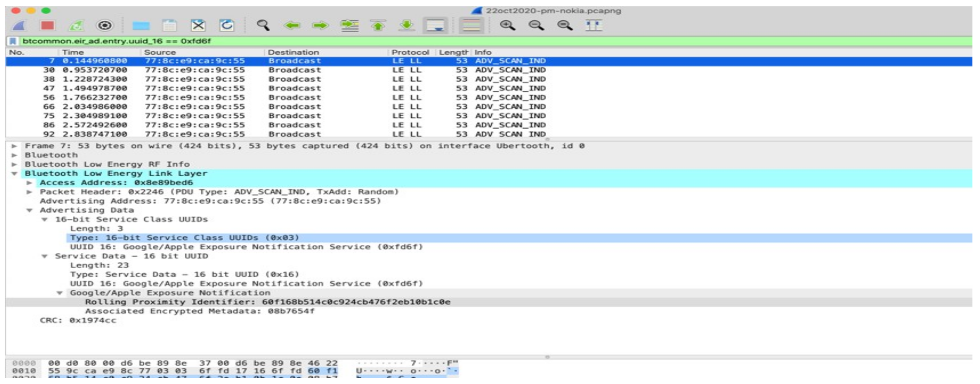Toggle auto-scroll during live capture
Image resolution: width=980 pixels, height=384 pixels.
click(435, 26)
